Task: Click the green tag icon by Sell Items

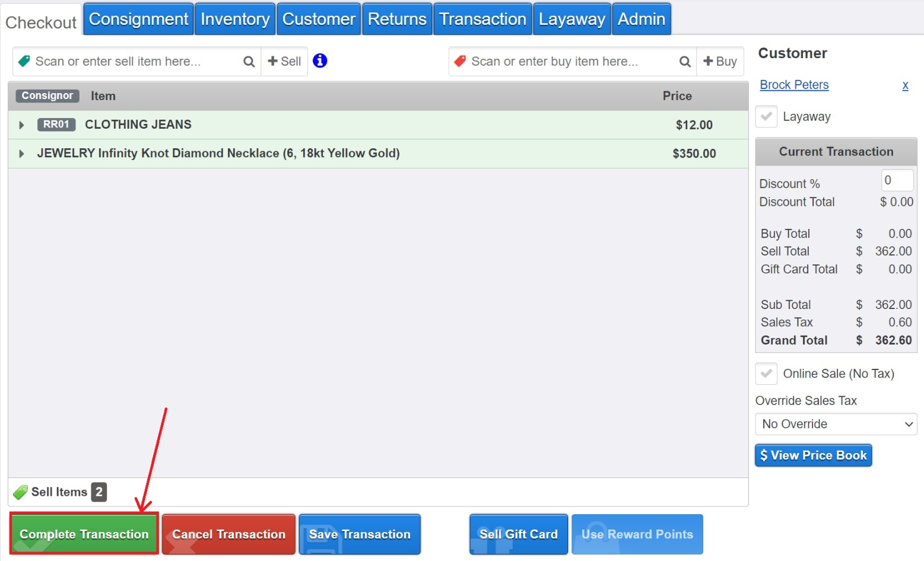Action: [x=20, y=492]
